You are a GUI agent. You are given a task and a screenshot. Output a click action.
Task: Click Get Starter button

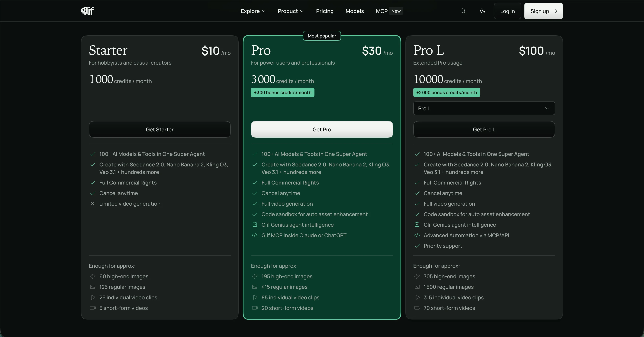pos(160,129)
